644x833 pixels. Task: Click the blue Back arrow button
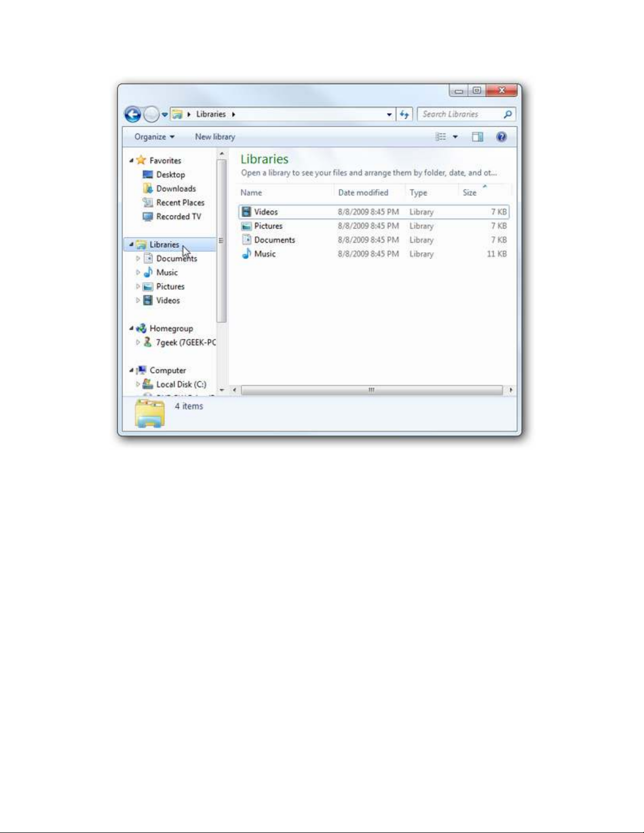(x=132, y=114)
